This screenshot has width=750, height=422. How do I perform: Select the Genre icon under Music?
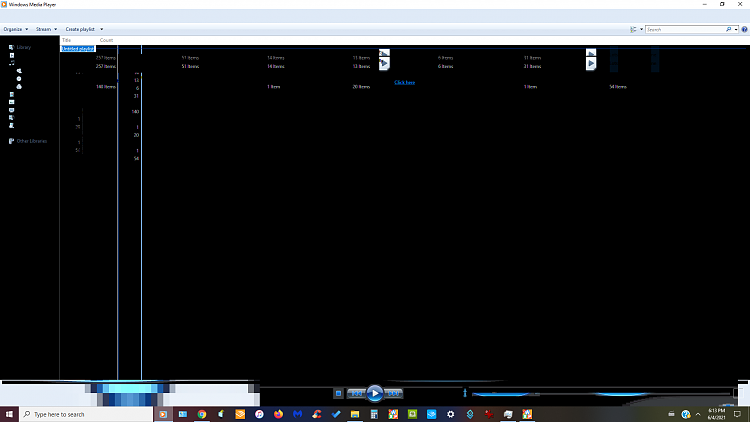pyautogui.click(x=19, y=87)
